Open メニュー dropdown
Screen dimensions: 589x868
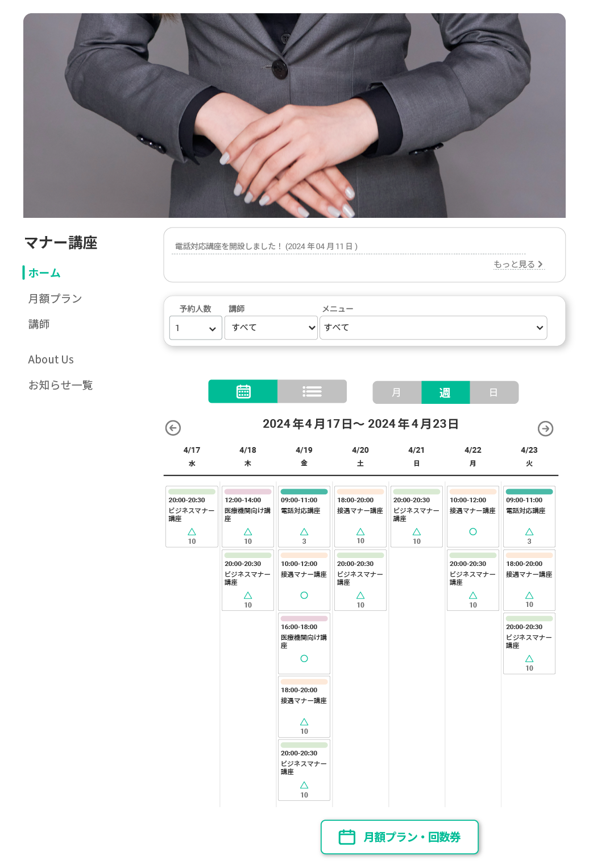[x=433, y=328]
